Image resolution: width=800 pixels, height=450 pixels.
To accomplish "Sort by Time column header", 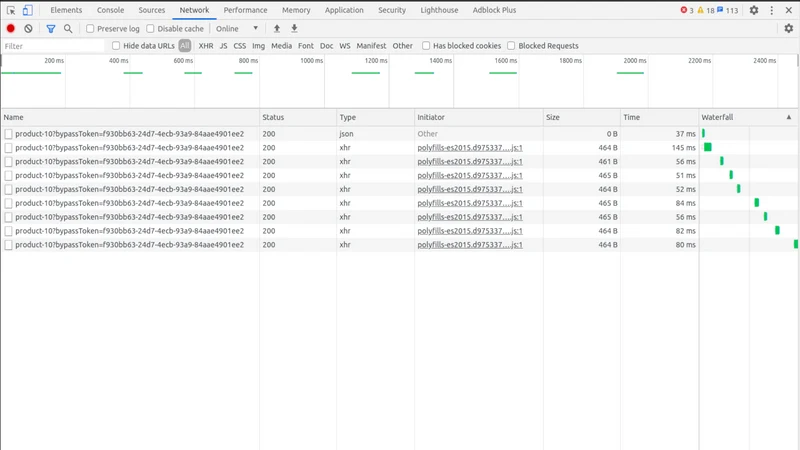I will [660, 117].
